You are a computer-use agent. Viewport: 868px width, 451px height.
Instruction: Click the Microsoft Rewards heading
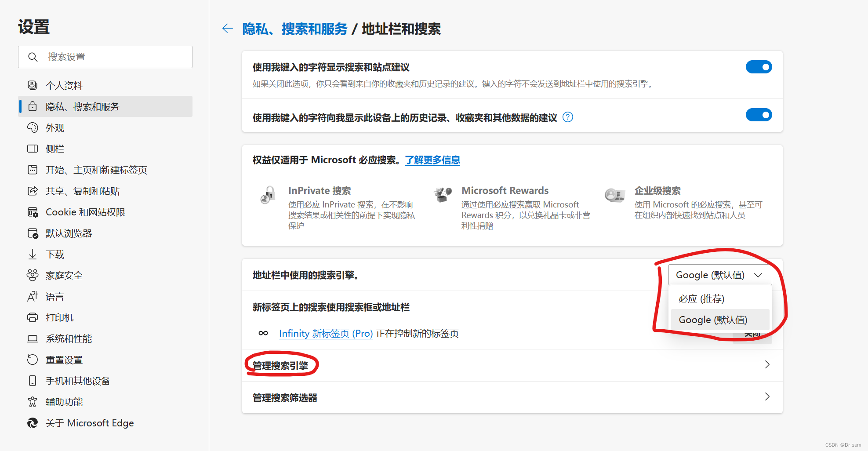point(505,190)
